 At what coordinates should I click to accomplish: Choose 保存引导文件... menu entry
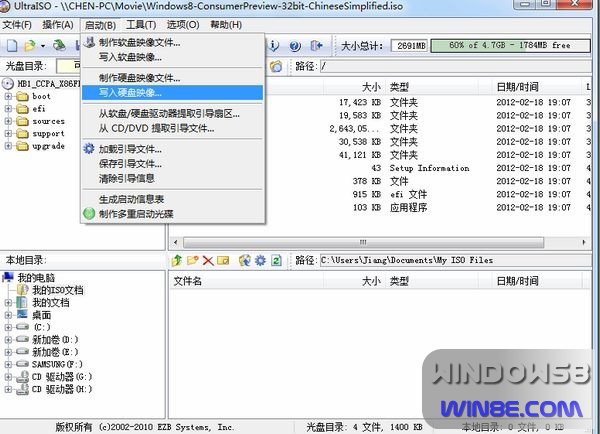click(173, 163)
